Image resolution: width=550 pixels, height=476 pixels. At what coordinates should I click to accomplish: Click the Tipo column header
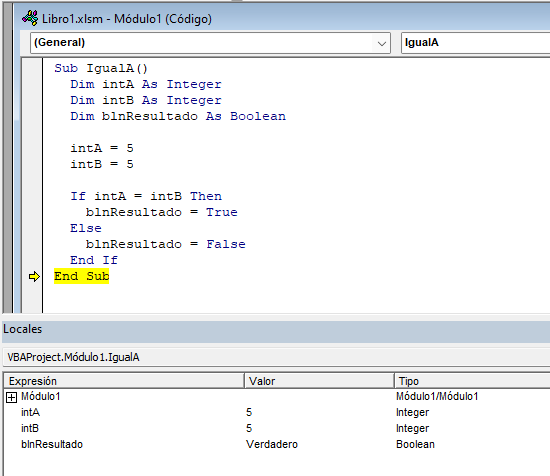[x=472, y=381]
